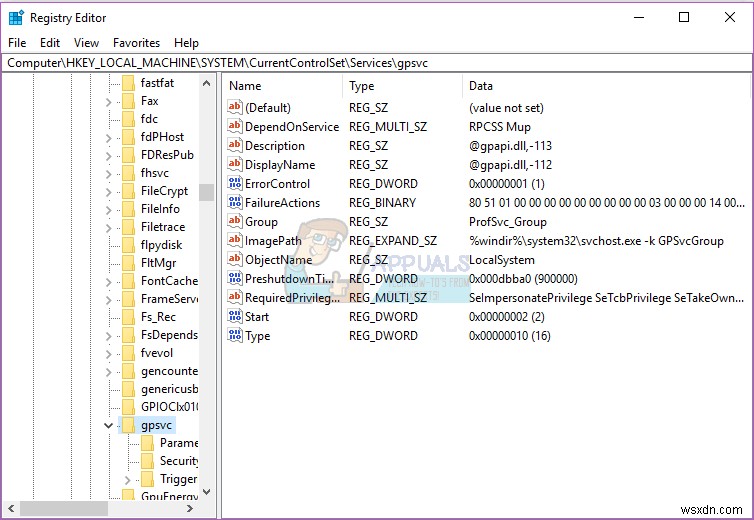Screen dimensions: 754x520
Task: Select the GPIOClx0101 tree key
Action: pos(169,407)
